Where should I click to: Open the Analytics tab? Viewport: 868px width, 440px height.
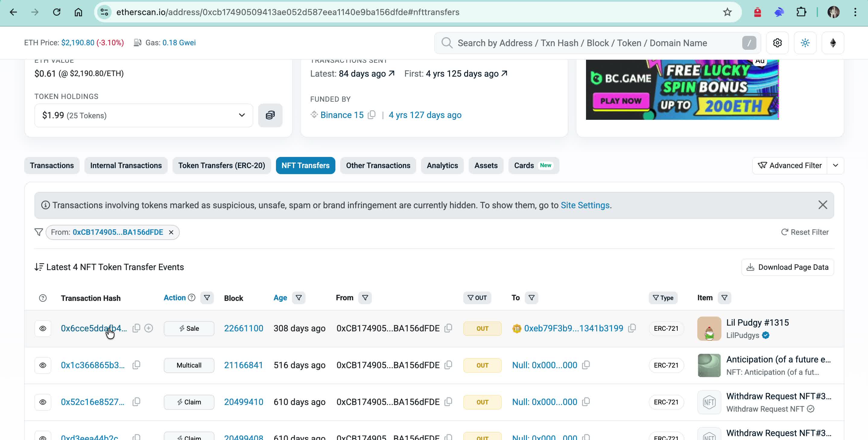click(442, 166)
